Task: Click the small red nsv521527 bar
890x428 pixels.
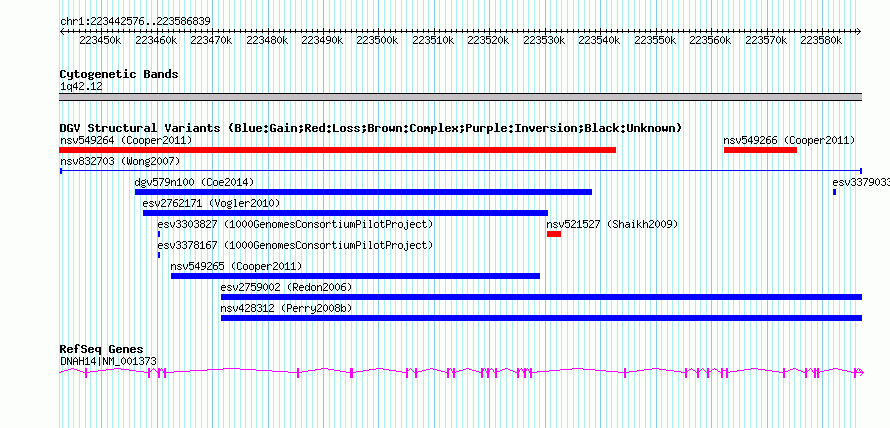Action: pyautogui.click(x=554, y=234)
